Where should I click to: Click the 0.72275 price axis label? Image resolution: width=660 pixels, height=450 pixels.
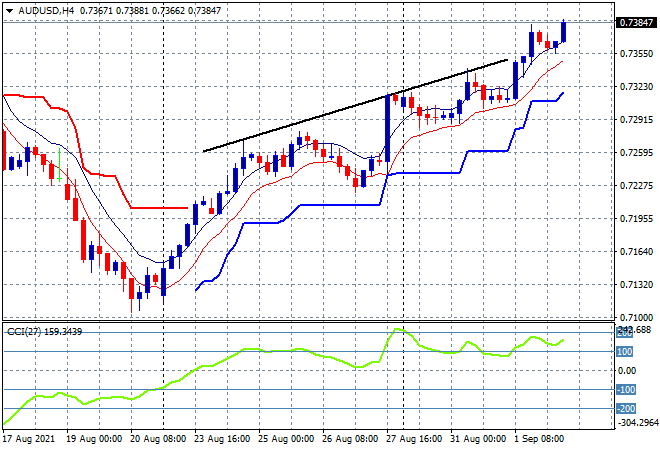[636, 185]
